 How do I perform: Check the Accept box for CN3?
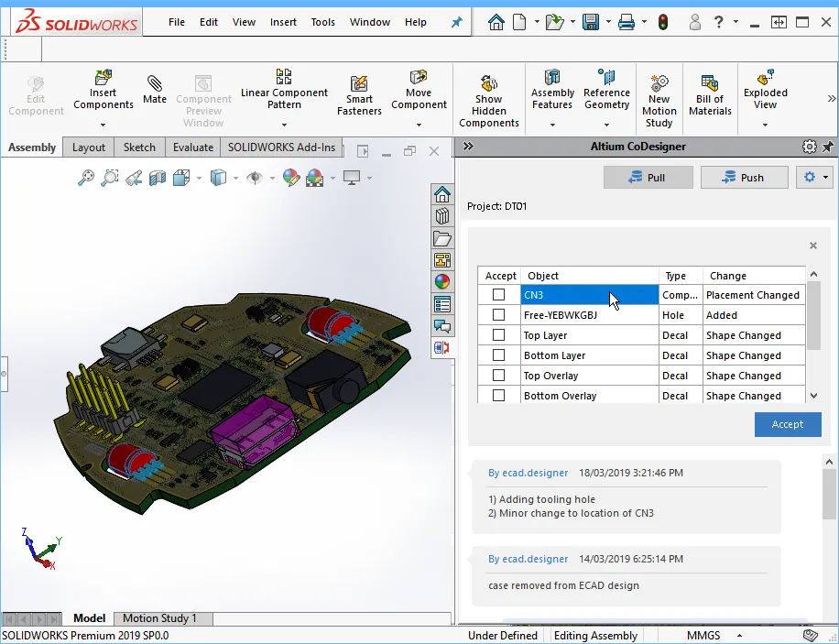[x=498, y=295]
